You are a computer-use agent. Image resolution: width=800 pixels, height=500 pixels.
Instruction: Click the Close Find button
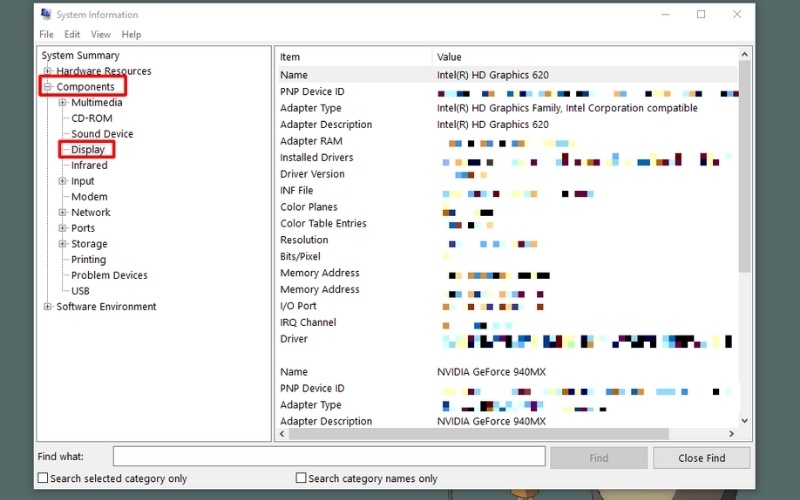(701, 457)
